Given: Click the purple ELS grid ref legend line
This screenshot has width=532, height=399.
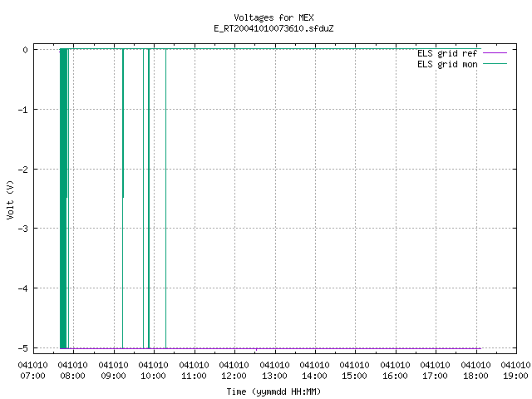Looking at the screenshot, I should [x=495, y=53].
